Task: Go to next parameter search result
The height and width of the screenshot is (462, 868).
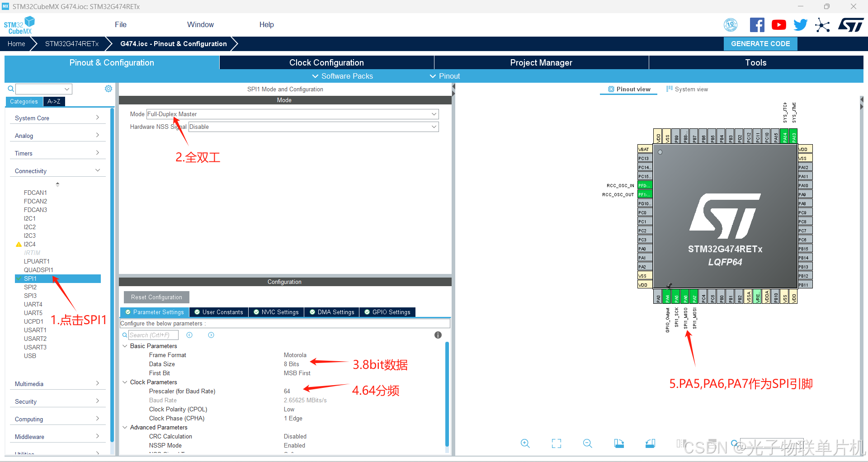Action: (x=211, y=335)
